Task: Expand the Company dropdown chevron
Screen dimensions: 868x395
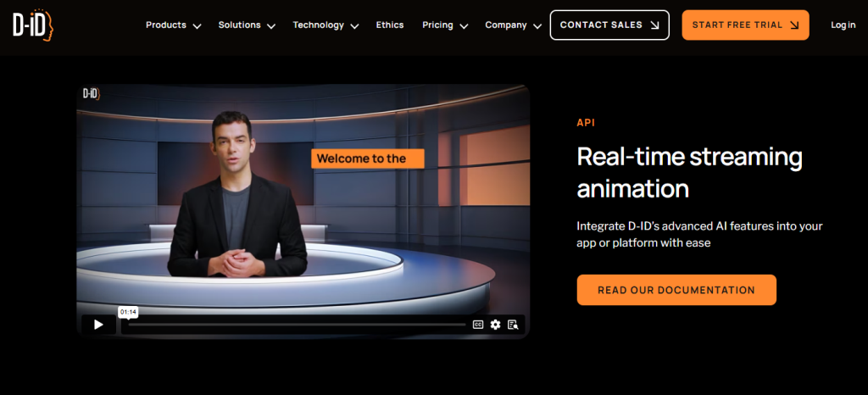Action: tap(537, 26)
